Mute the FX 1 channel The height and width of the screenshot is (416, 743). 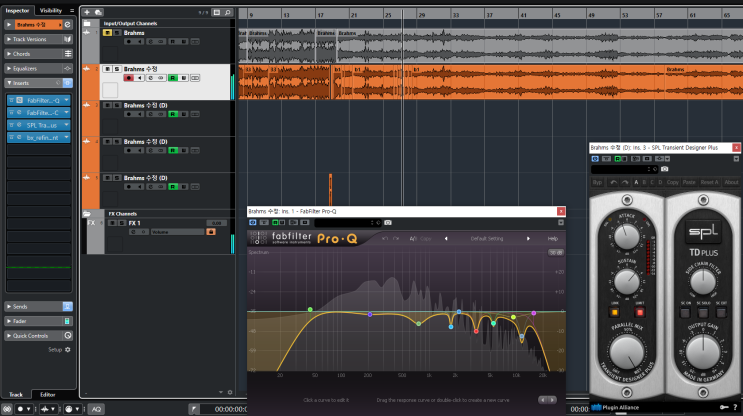[x=112, y=223]
